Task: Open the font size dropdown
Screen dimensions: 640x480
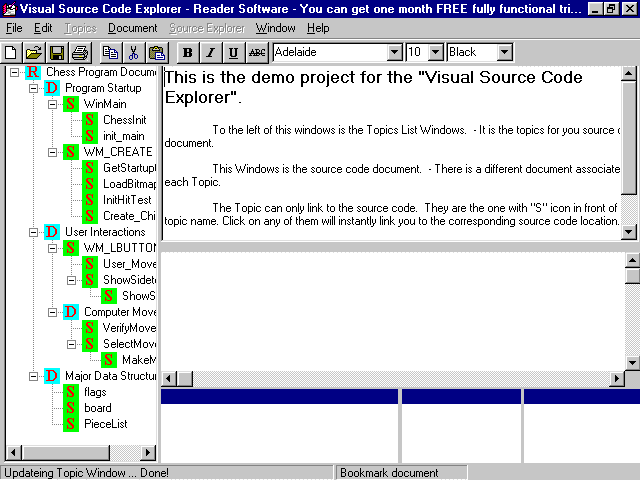Action: [x=437, y=52]
